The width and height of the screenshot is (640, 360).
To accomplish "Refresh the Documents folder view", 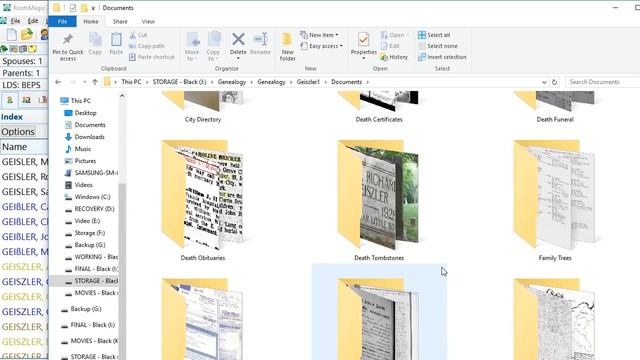I will (x=554, y=82).
